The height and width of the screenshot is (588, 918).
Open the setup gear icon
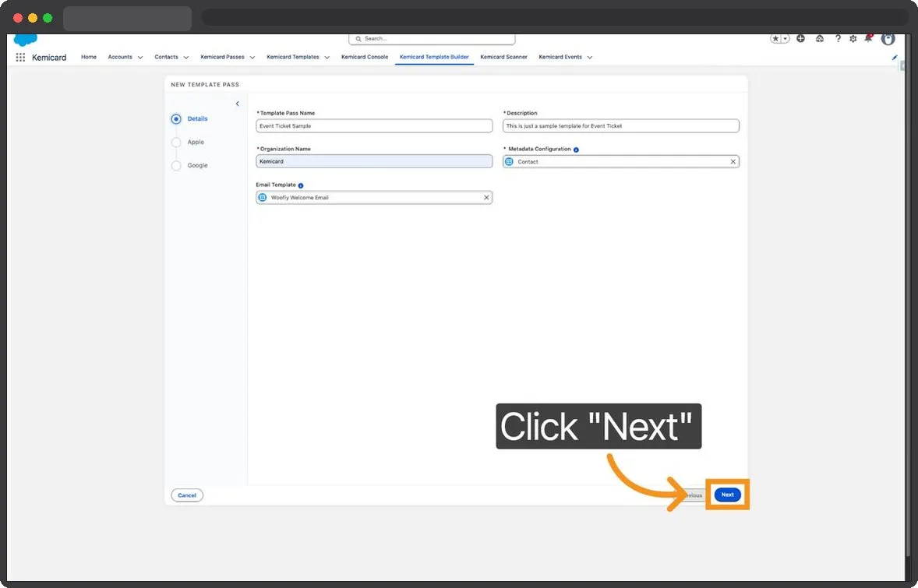click(x=853, y=39)
